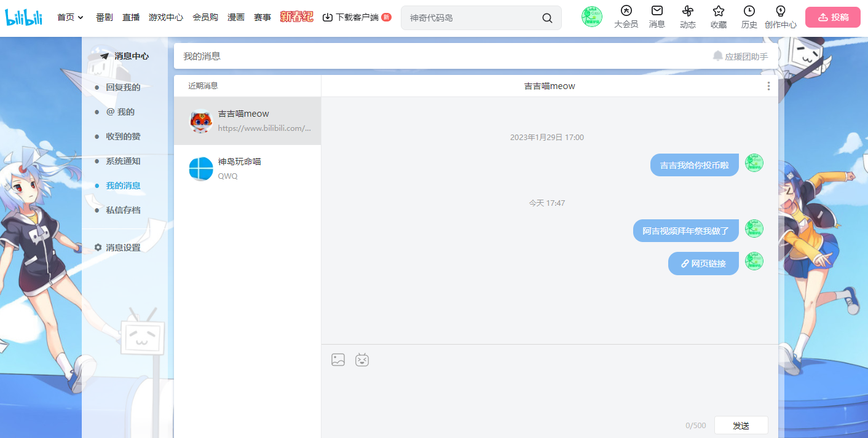Open the user avatar in header
Image resolution: width=868 pixels, height=438 pixels.
[x=592, y=17]
